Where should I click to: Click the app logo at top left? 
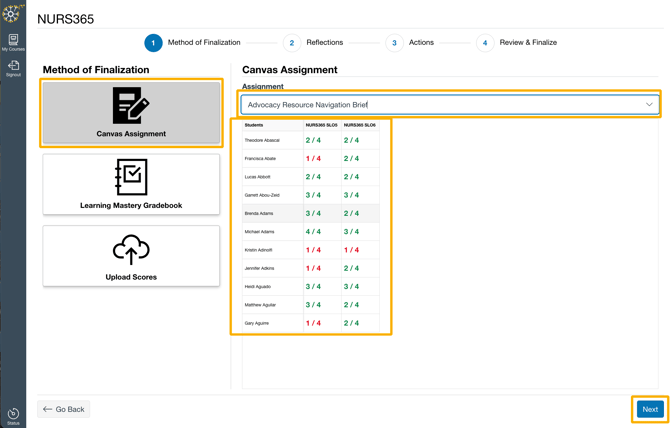point(12,13)
